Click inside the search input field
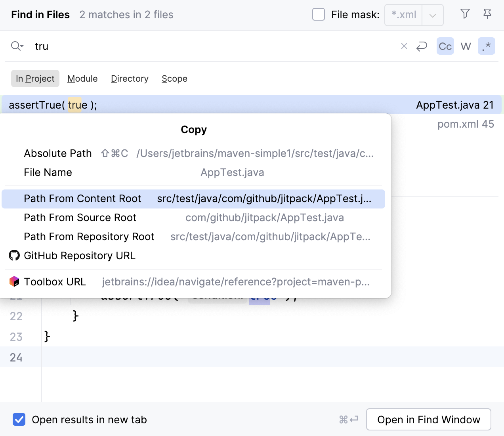 click(x=158, y=46)
